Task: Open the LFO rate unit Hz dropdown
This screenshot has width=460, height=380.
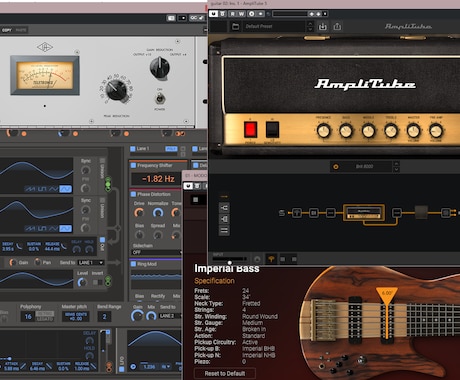Action: 166,366
